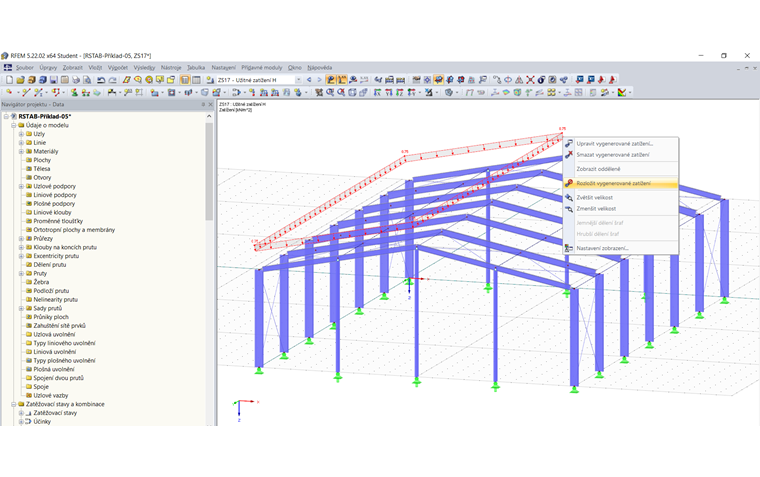Choose Upravit vygenerované zatížení menu entry
760x477 pixels.
point(620,143)
